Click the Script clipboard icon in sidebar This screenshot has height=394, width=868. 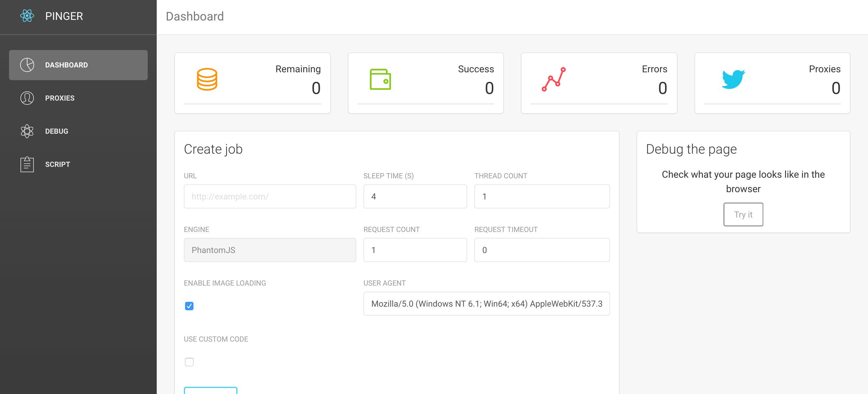pos(27,164)
